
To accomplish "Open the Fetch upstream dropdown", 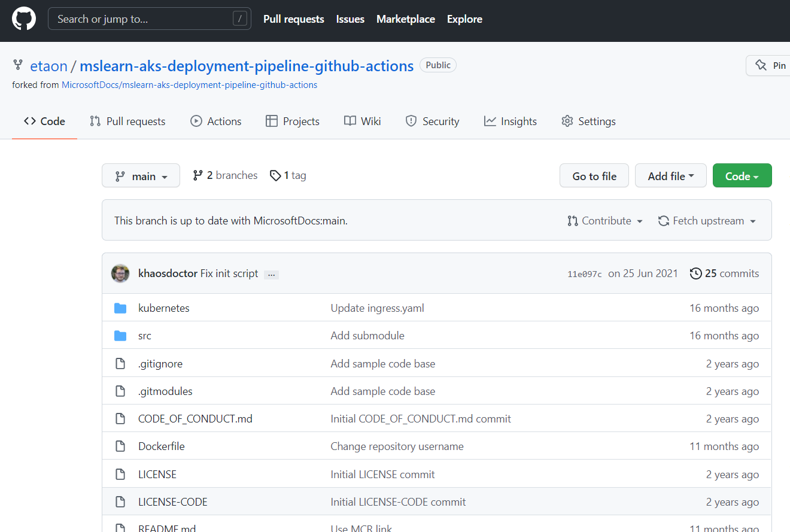I will click(707, 221).
